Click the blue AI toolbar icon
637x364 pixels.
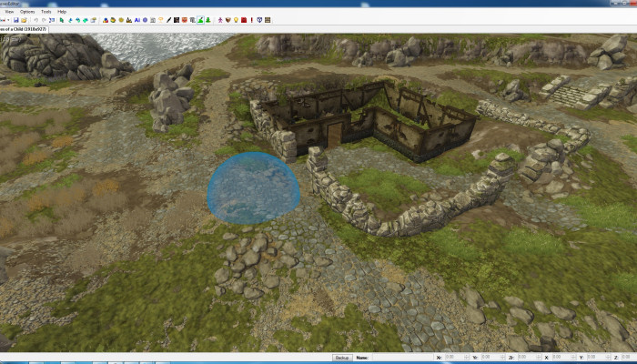coord(136,20)
